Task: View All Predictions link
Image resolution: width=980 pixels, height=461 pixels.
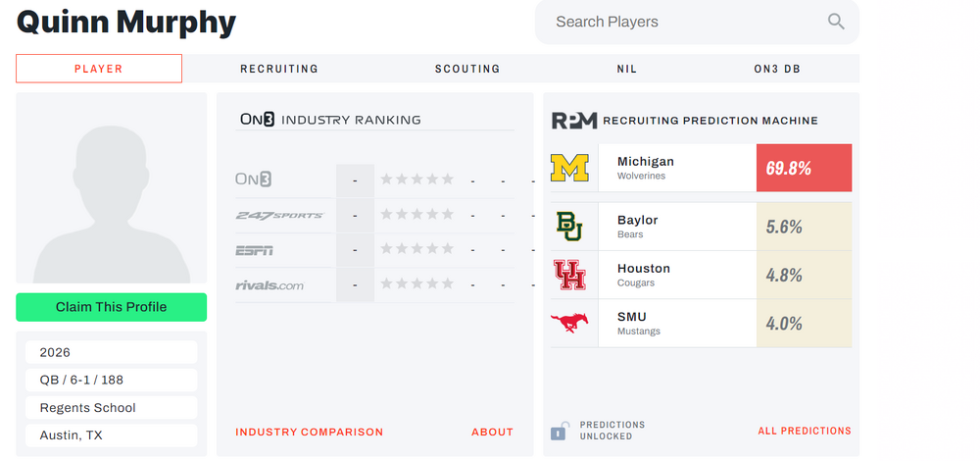Action: click(805, 431)
